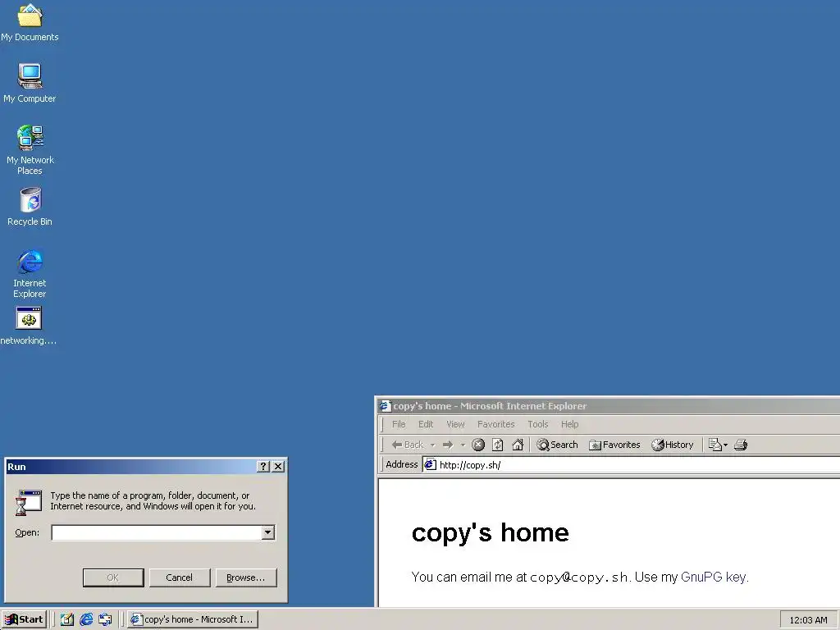Click the page icon in the address bar
The width and height of the screenshot is (840, 630).
(x=430, y=464)
